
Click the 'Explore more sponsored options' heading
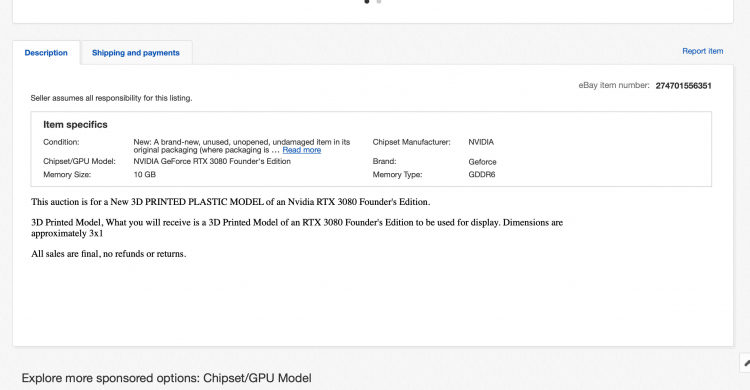pyautogui.click(x=166, y=378)
